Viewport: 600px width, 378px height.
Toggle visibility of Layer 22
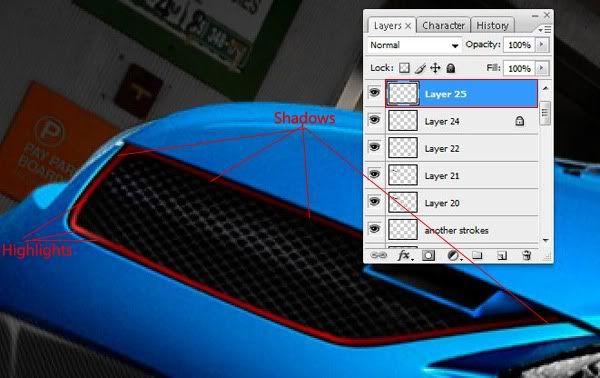pyautogui.click(x=374, y=147)
